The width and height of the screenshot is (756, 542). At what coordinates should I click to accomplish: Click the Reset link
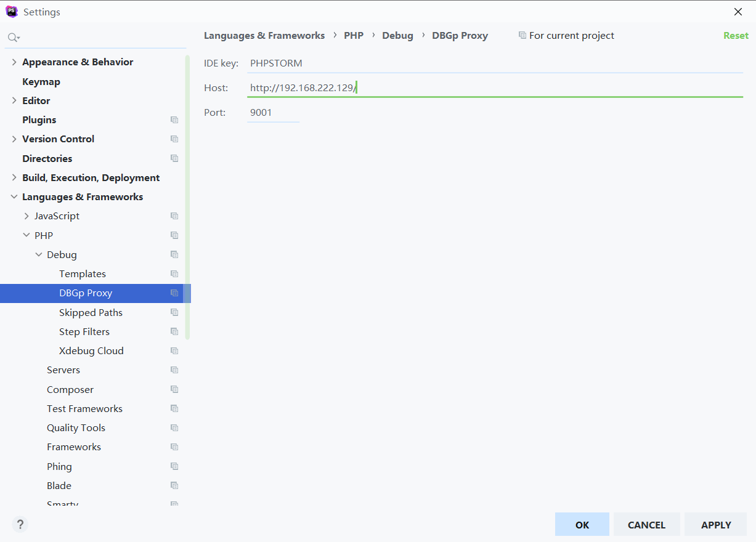(x=736, y=36)
